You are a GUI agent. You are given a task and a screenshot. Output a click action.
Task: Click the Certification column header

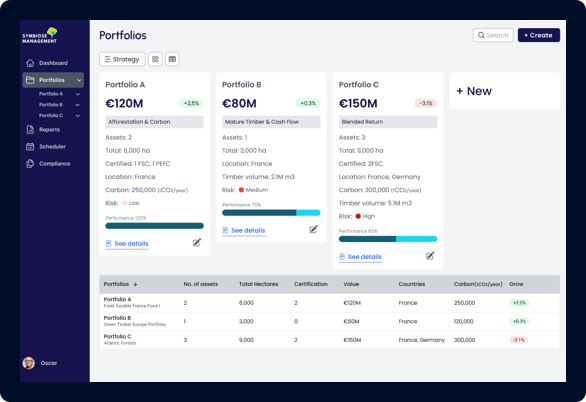(311, 284)
